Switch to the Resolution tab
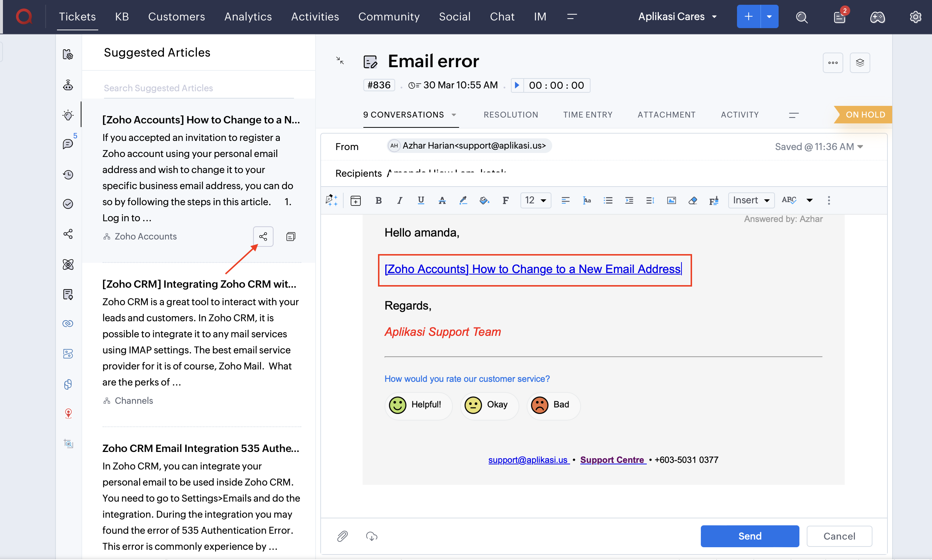The height and width of the screenshot is (560, 932). tap(511, 115)
